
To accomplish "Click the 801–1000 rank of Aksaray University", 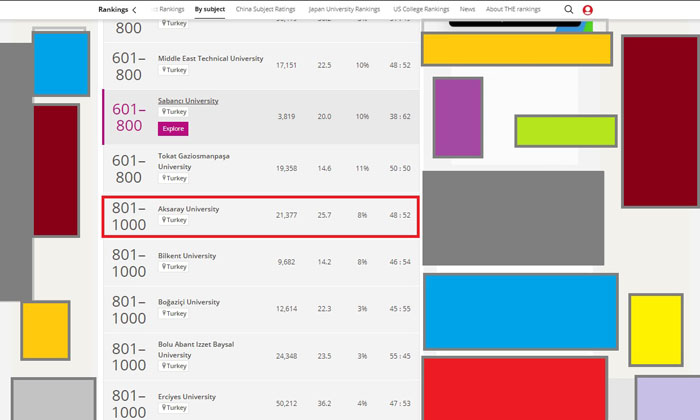I will pos(129,216).
